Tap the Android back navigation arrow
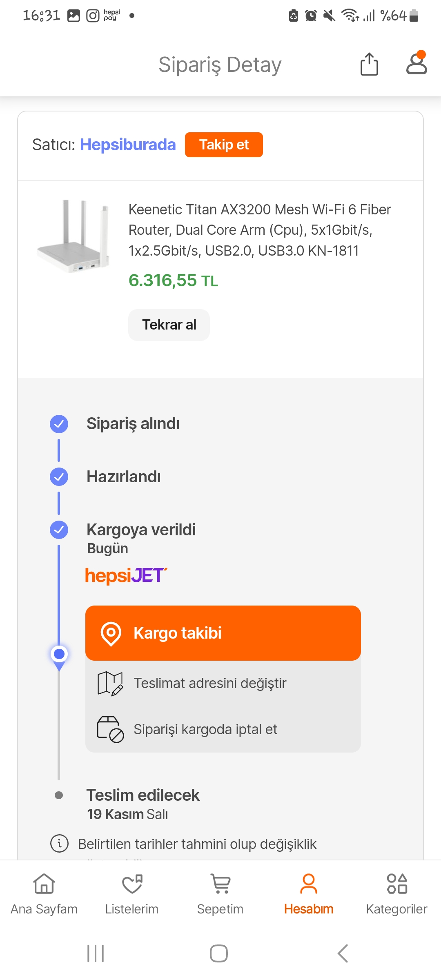Image resolution: width=441 pixels, height=980 pixels. [x=343, y=953]
